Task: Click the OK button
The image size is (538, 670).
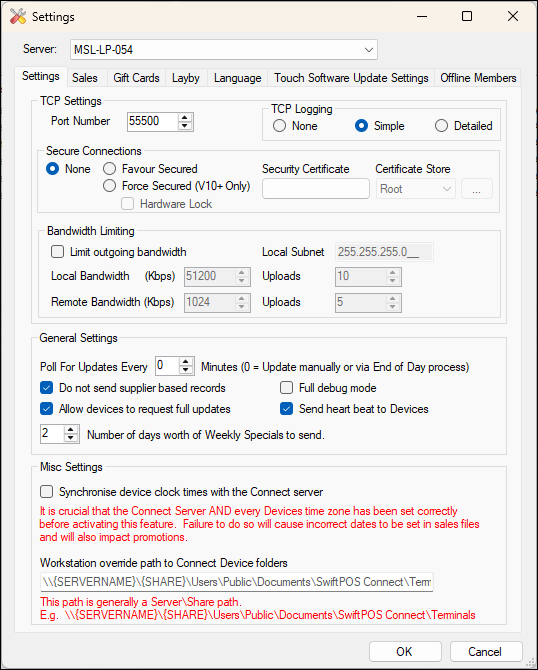Action: (405, 651)
